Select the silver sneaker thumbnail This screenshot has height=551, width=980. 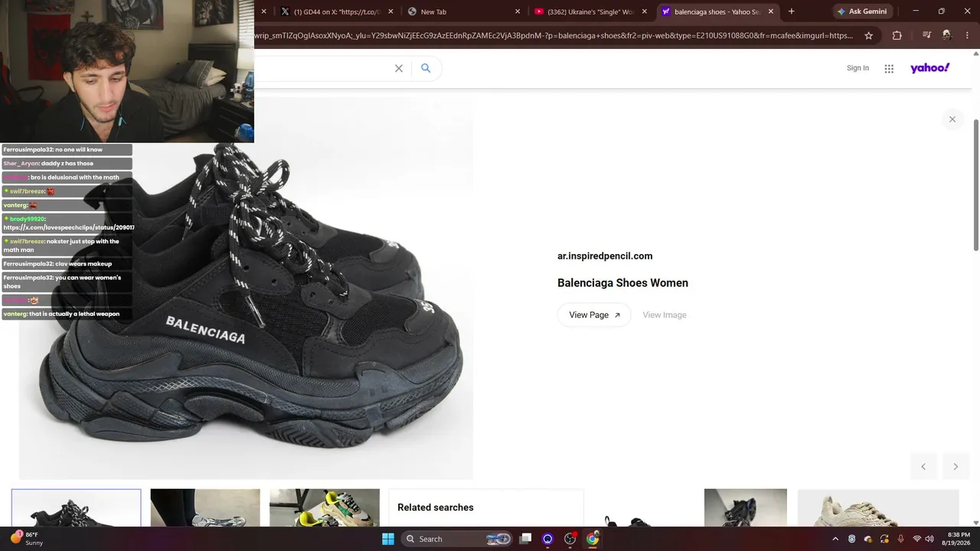(x=205, y=507)
